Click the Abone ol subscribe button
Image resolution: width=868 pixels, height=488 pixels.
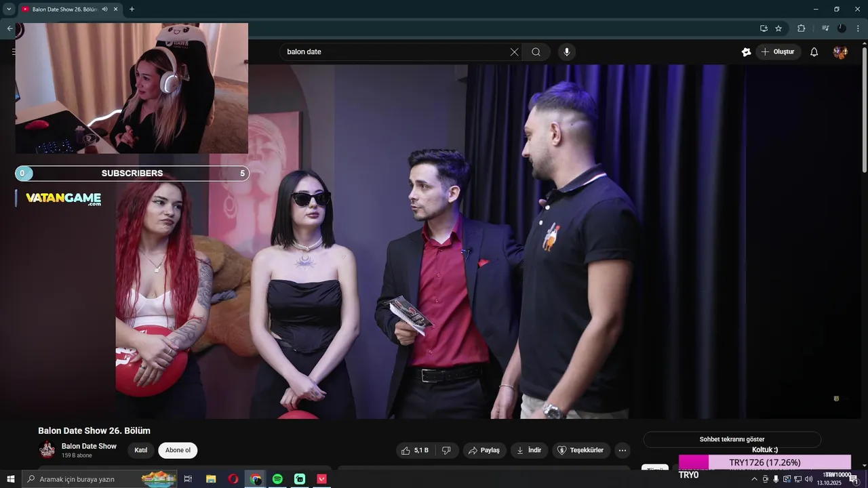coord(178,451)
